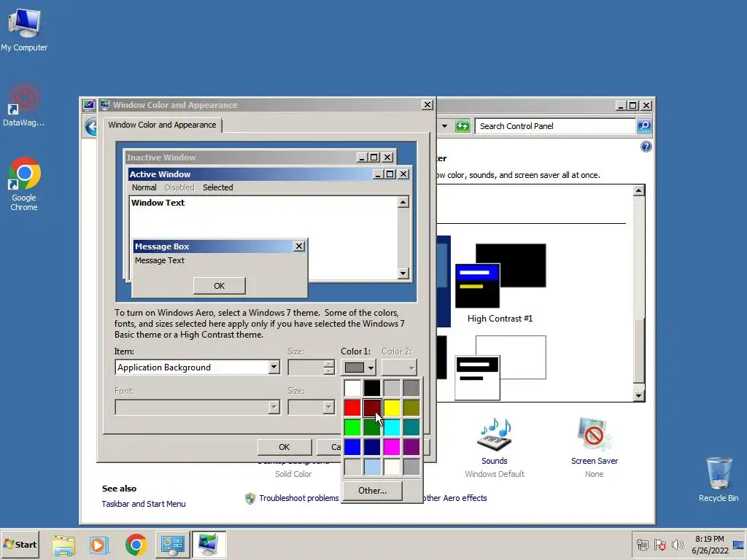Image resolution: width=747 pixels, height=560 pixels.
Task: Click the Start button
Action: [20, 544]
